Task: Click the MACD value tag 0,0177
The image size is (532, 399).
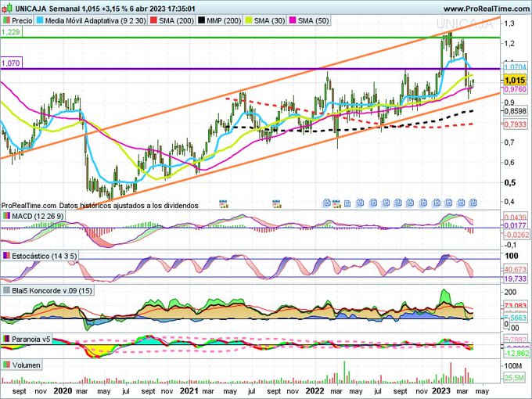Action: click(515, 225)
